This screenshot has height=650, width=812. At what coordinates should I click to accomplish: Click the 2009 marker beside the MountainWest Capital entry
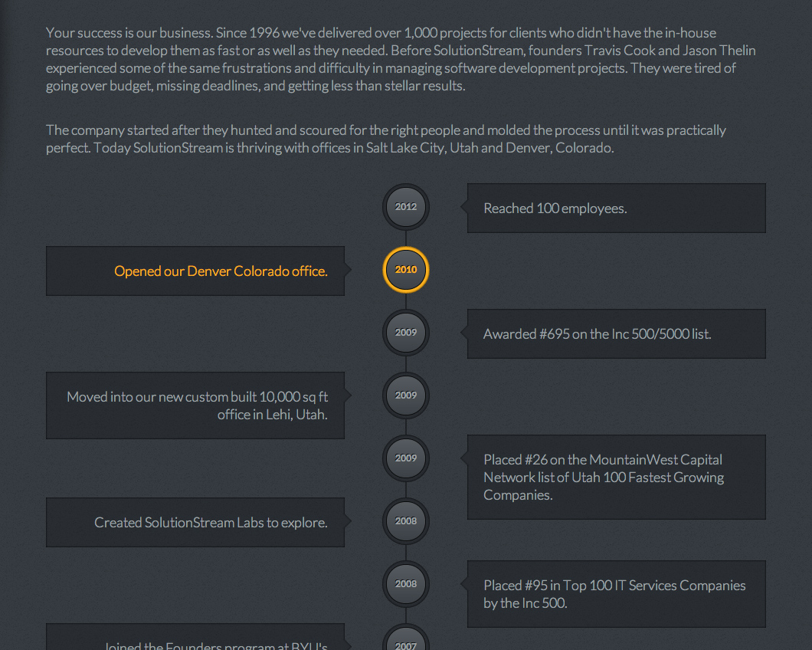(405, 458)
